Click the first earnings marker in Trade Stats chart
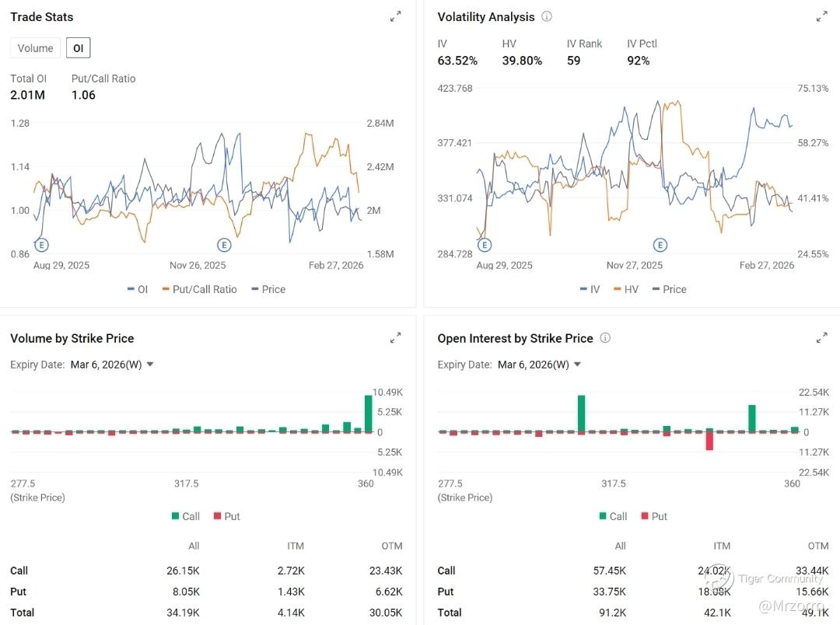 [x=41, y=245]
